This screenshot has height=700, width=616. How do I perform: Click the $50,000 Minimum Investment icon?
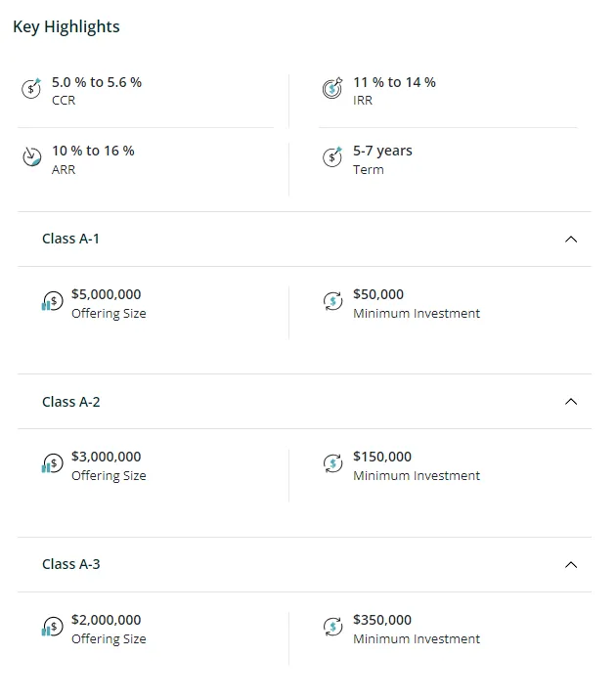pos(332,301)
